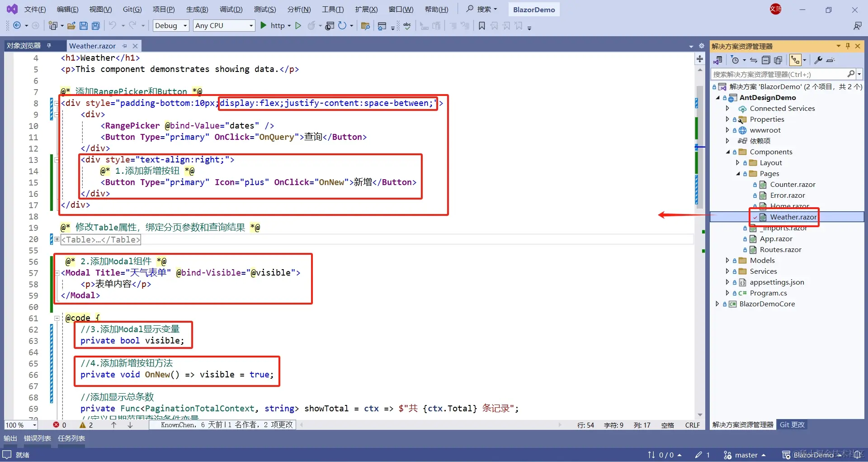Toggle pin on Weather.razor tab
This screenshot has height=462, width=868.
point(125,46)
